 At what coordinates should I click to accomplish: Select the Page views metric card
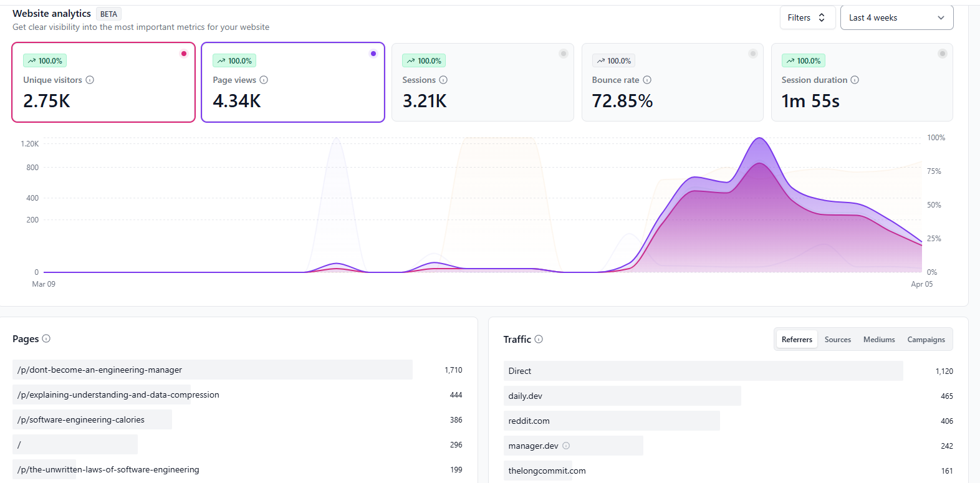pyautogui.click(x=293, y=82)
